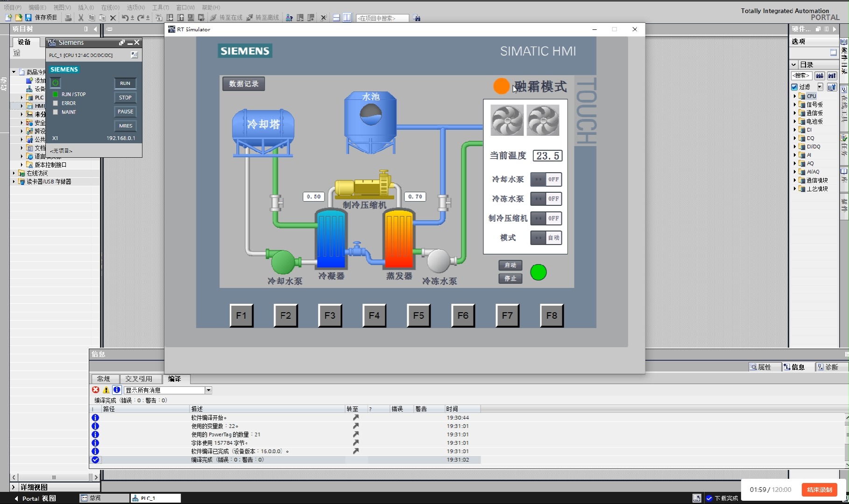Click the cut scissors toolbar icon
This screenshot has height=504, width=849.
81,18
